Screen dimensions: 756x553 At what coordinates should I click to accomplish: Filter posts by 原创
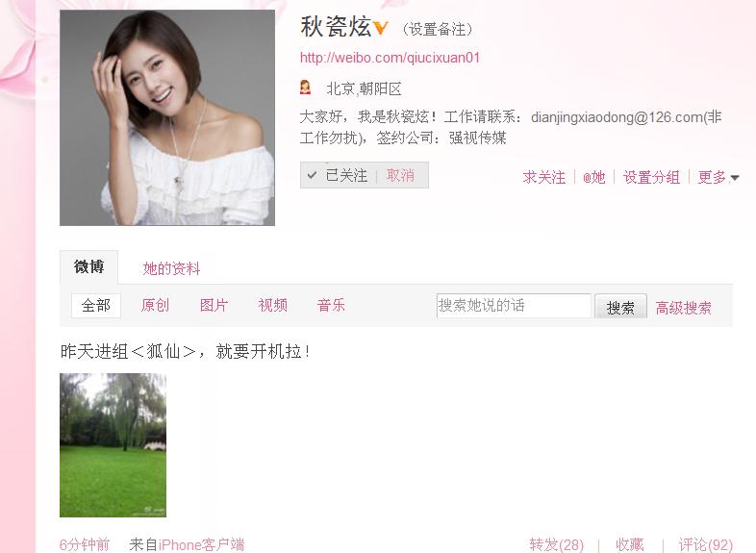point(155,305)
